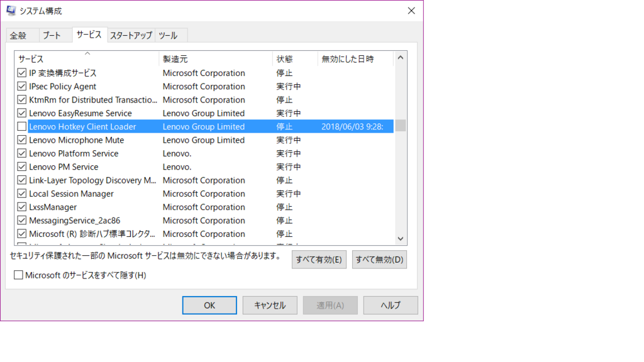Click the service list scrollbar thumb
Viewport: 644px width, 362px height.
(x=401, y=126)
